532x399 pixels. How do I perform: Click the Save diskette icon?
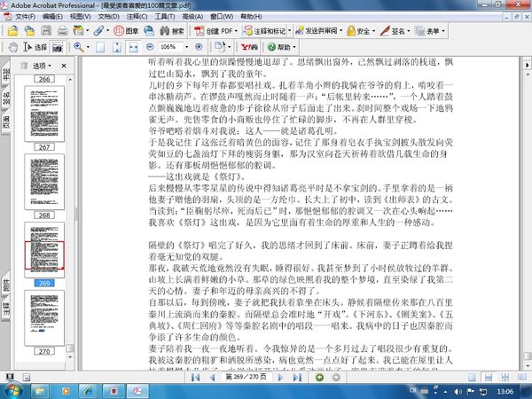coord(46,31)
